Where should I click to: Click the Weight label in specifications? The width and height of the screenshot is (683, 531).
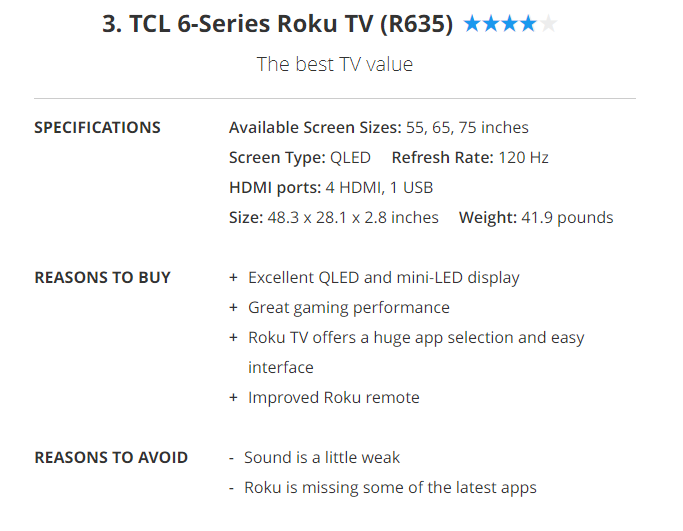(487, 218)
